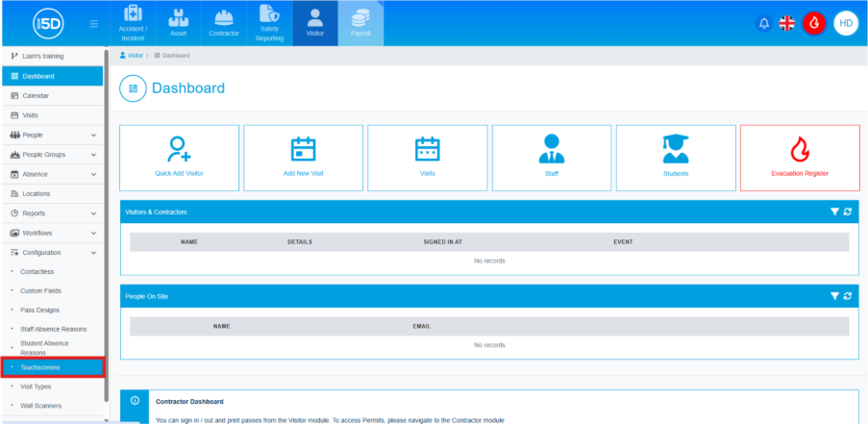Open the HD user profile avatar
This screenshot has height=424, width=868.
click(846, 23)
